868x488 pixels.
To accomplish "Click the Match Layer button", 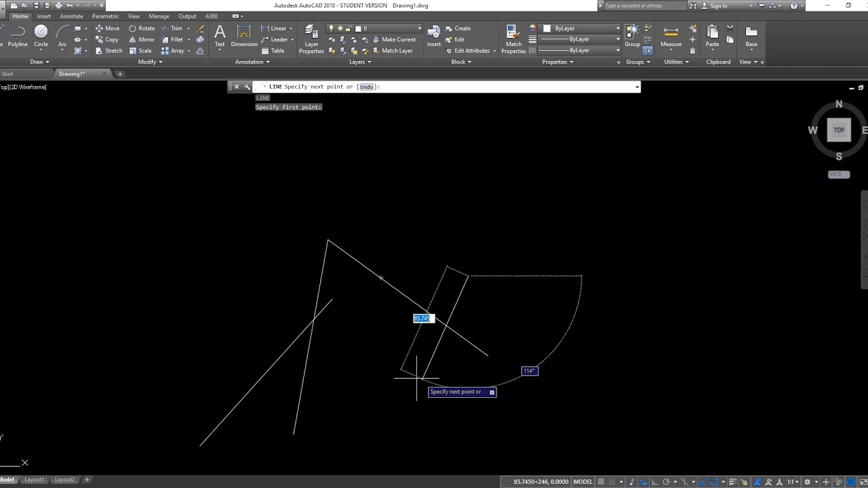I will coord(391,51).
